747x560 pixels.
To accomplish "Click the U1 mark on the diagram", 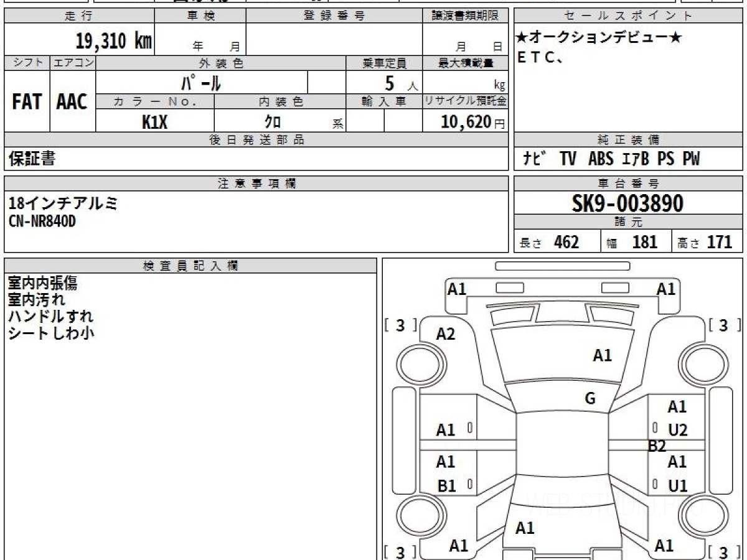I will pyautogui.click(x=677, y=487).
